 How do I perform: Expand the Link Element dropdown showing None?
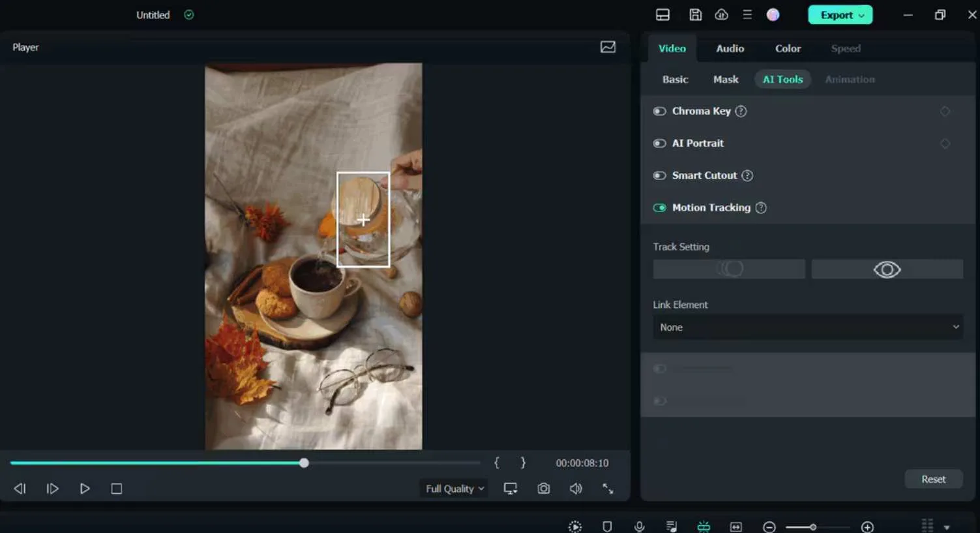coord(808,327)
